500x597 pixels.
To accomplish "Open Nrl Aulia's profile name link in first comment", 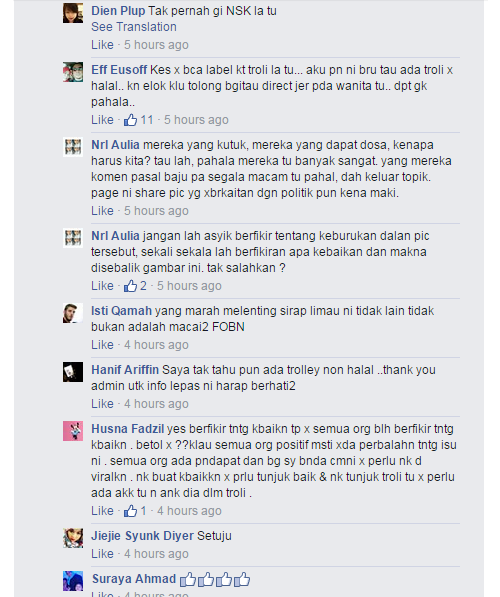I will coord(115,145).
